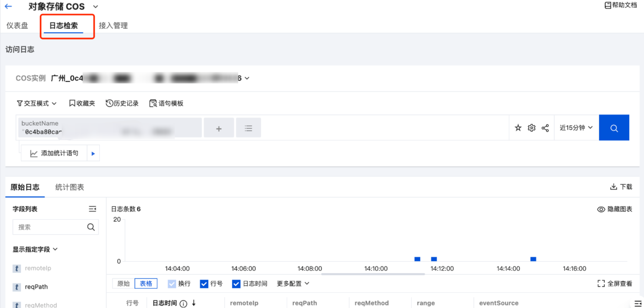This screenshot has width=644, height=308.
Task: Toggle 隐藏图表 to hide the chart
Action: pyautogui.click(x=615, y=209)
